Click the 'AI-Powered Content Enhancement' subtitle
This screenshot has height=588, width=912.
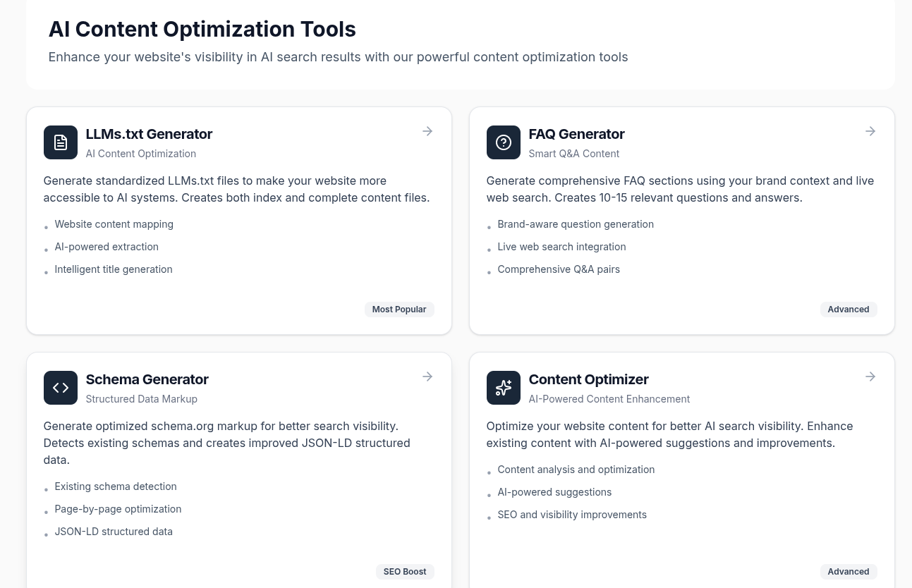coord(609,399)
